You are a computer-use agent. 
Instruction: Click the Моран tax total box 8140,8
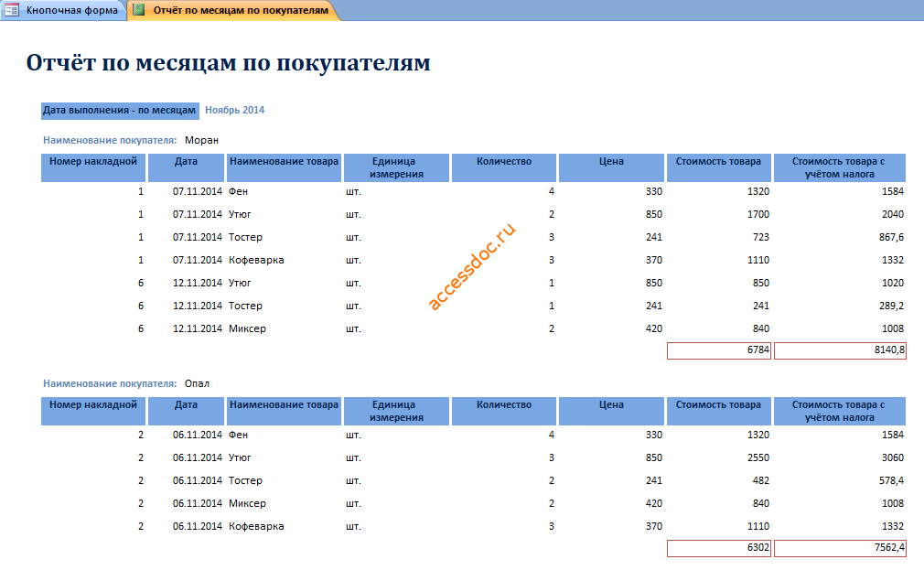(840, 350)
